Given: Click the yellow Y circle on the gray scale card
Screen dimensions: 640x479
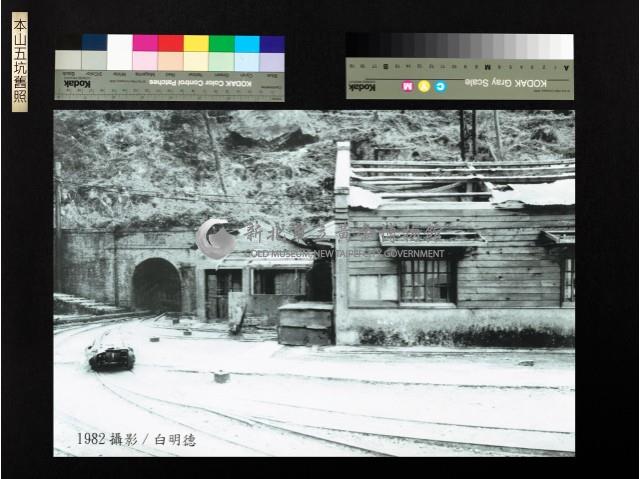Looking at the screenshot, I should [424, 86].
